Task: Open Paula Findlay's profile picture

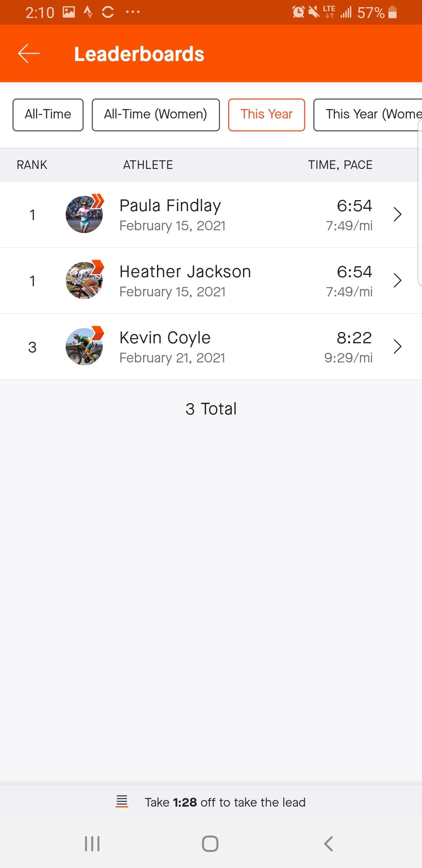Action: [x=84, y=214]
